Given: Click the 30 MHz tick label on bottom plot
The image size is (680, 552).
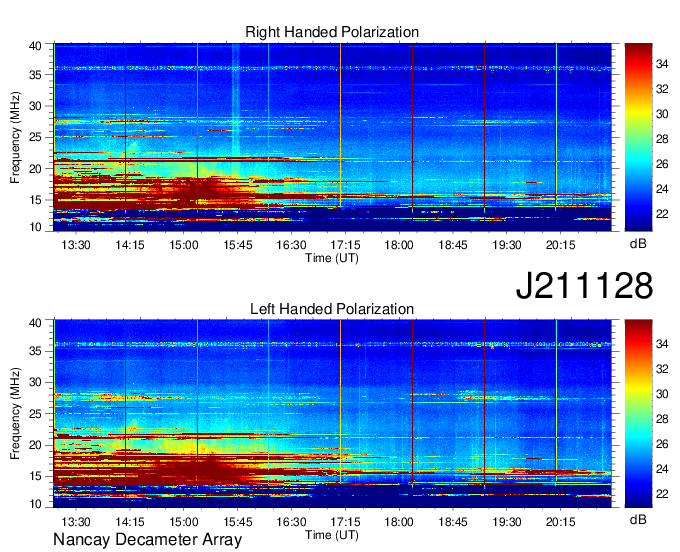Looking at the screenshot, I should tap(35, 382).
